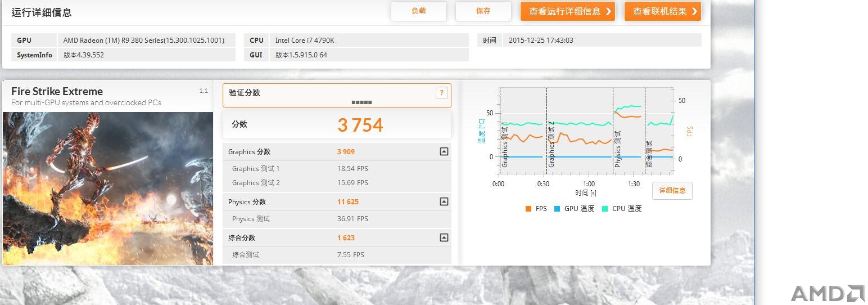Click the question mark help icon in 验证分数

point(442,93)
